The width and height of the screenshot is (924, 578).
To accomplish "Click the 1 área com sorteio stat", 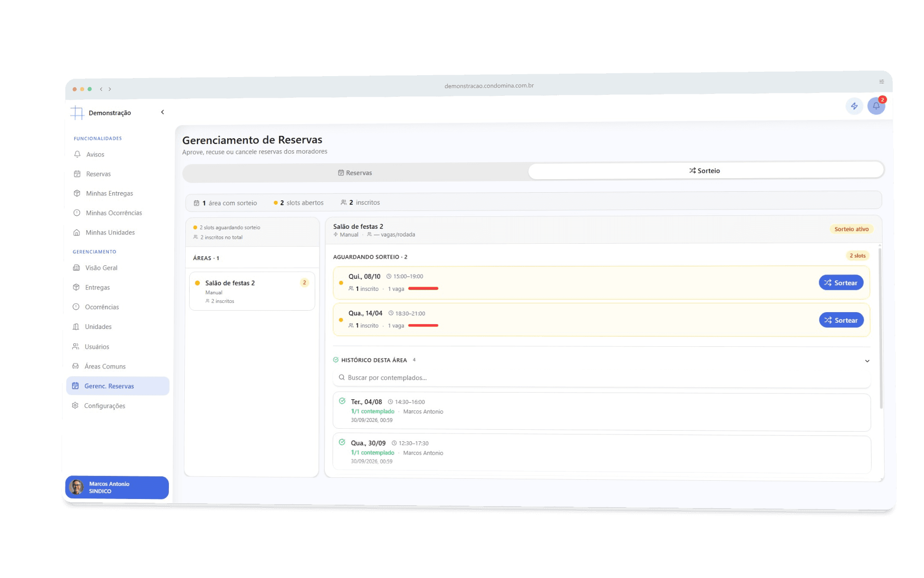I will tap(225, 203).
